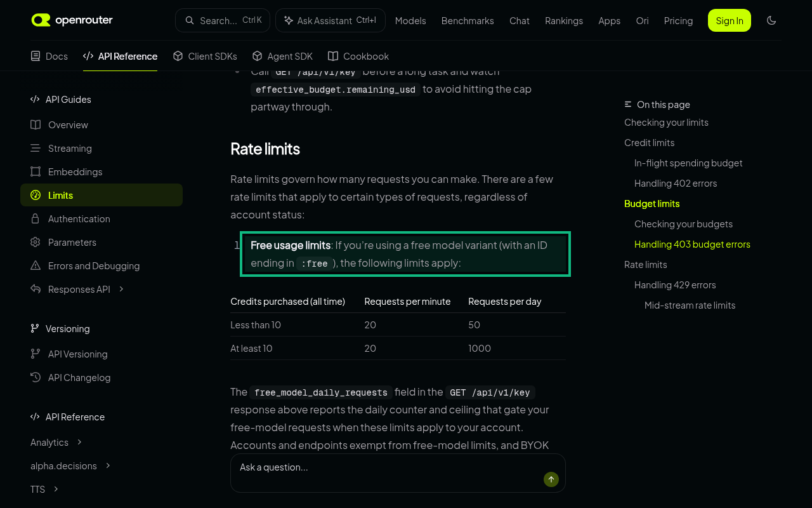Screen dimensions: 812x508
Task: View Rankings page
Action: pos(564,20)
